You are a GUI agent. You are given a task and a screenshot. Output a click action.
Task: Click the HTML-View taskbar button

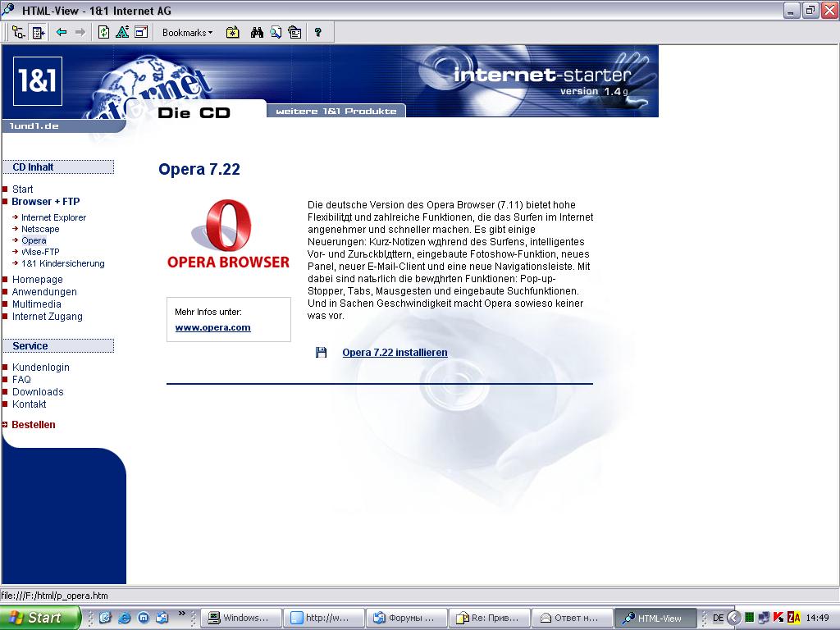point(655,619)
